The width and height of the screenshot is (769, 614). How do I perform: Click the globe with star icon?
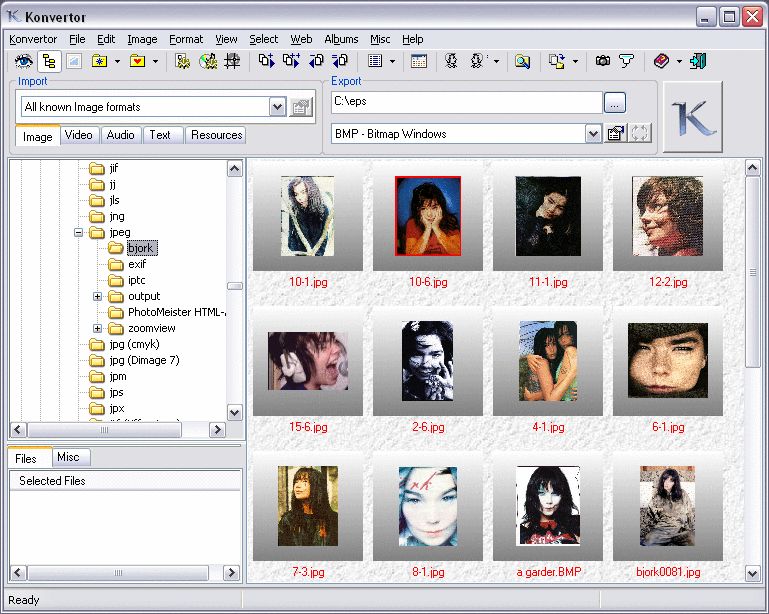pos(208,61)
